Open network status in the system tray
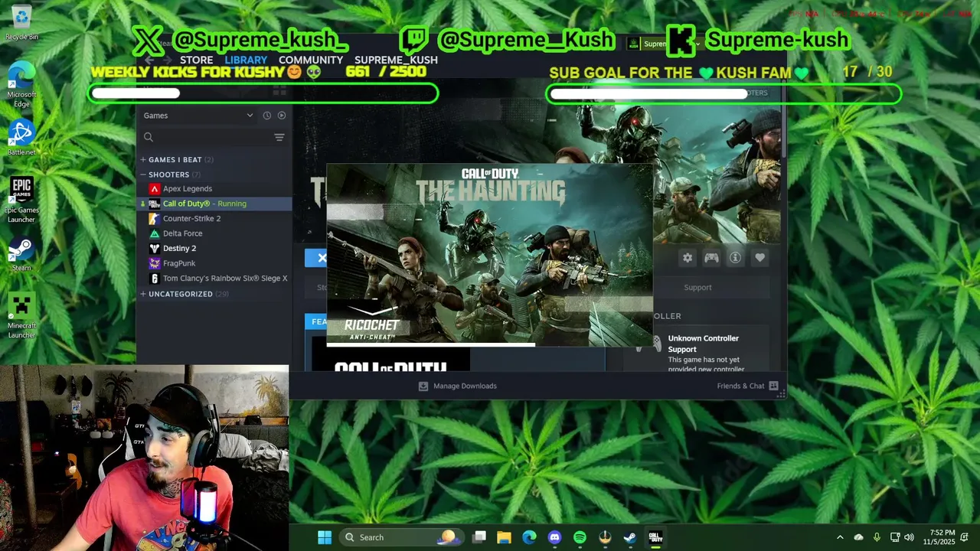This screenshot has height=551, width=980. [x=894, y=537]
